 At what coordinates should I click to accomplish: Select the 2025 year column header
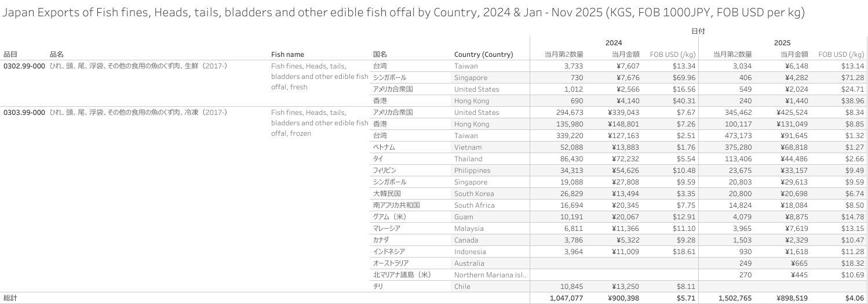[x=782, y=42]
